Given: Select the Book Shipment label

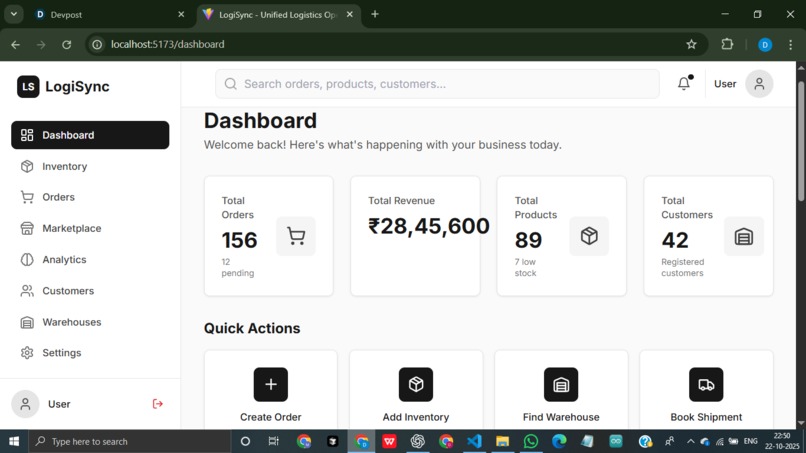Looking at the screenshot, I should click(x=706, y=417).
